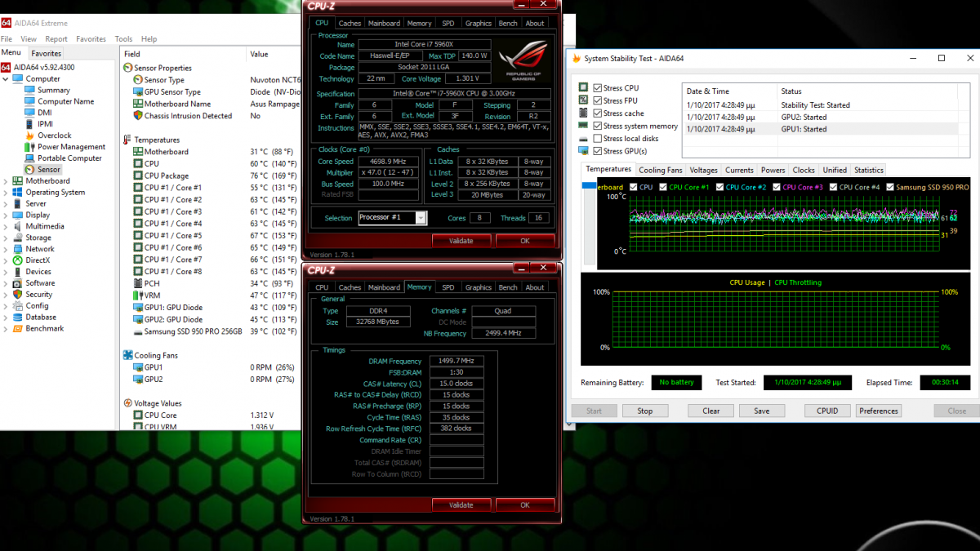Image resolution: width=980 pixels, height=551 pixels.
Task: Click Validate in upper CPU-Z window
Action: [x=461, y=241]
